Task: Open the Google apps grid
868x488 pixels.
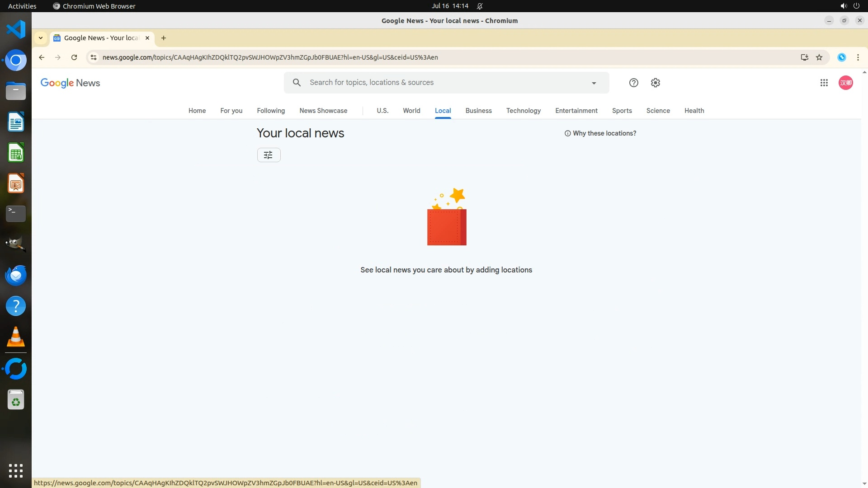Action: click(824, 83)
